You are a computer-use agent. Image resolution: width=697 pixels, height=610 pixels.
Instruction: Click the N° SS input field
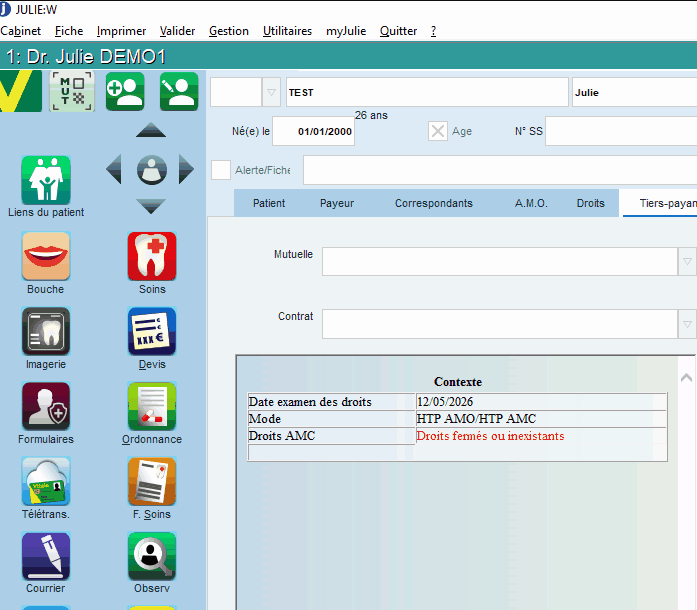[x=621, y=131]
